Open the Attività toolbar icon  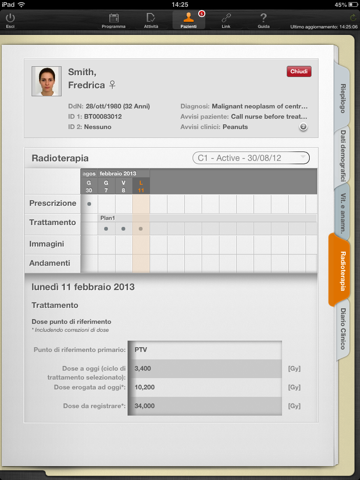pyautogui.click(x=151, y=18)
